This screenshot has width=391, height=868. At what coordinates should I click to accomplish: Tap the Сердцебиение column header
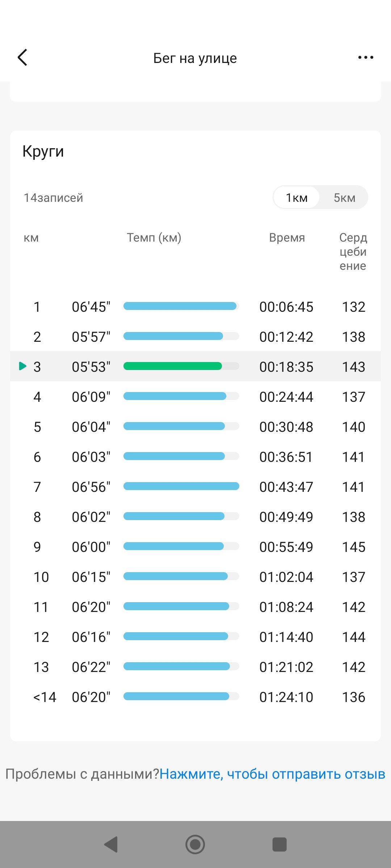353,252
